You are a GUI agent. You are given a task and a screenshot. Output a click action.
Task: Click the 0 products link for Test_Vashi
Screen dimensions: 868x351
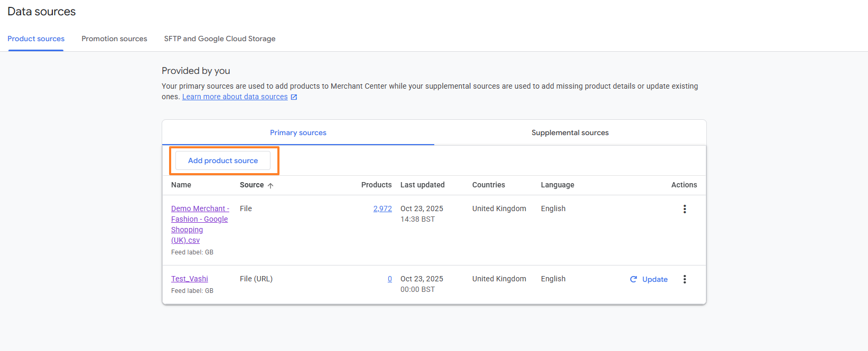[x=389, y=279]
